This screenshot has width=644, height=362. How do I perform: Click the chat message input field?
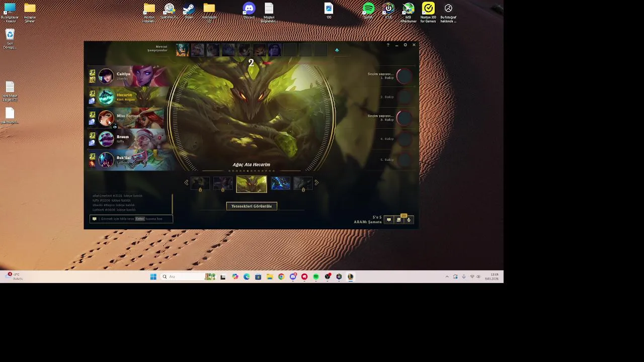(x=131, y=219)
